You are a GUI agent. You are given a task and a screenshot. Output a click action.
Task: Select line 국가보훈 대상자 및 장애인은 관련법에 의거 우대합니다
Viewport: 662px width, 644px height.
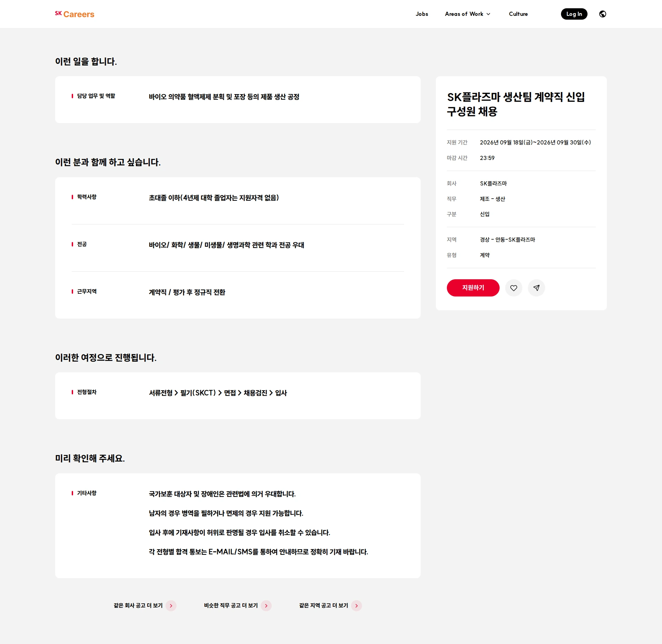222,494
